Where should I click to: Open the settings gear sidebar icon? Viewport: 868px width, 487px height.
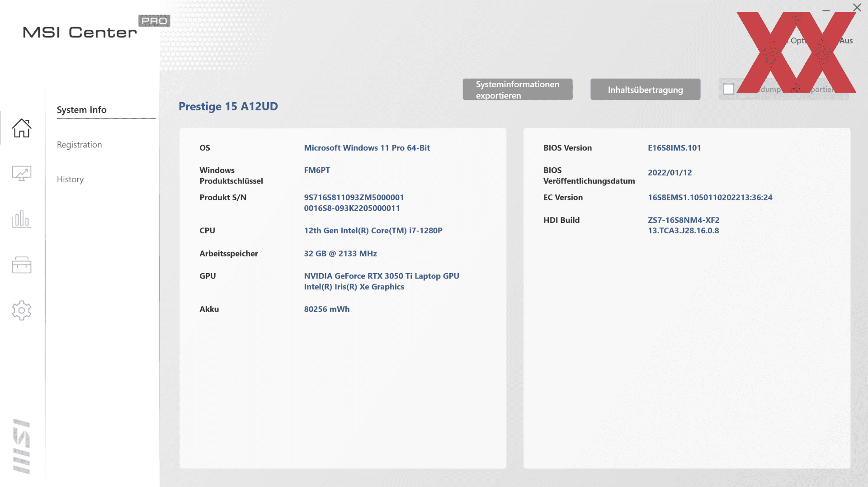coord(21,310)
